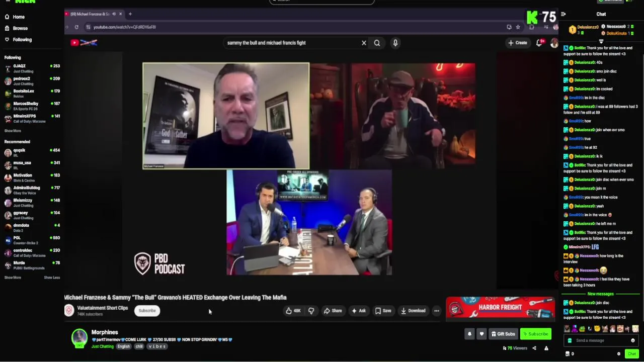Click YouTube search magnifier button
This screenshot has width=644, height=362.
(x=377, y=43)
